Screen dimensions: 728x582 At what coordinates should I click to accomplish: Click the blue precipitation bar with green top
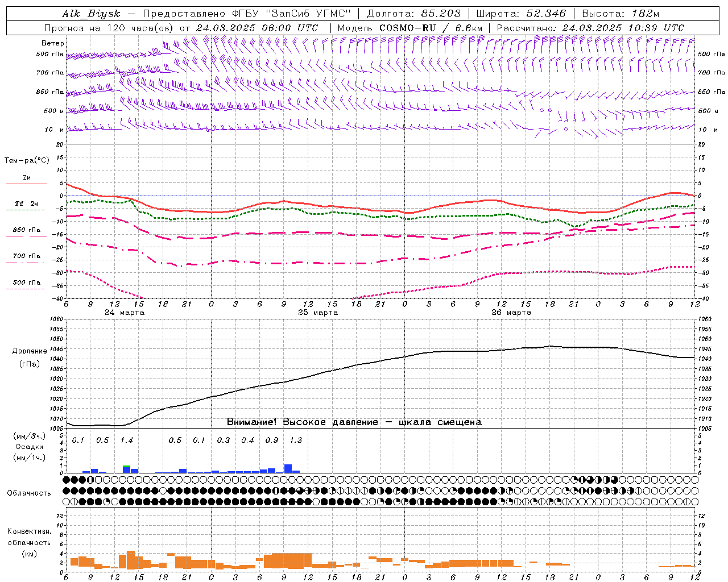pos(126,469)
